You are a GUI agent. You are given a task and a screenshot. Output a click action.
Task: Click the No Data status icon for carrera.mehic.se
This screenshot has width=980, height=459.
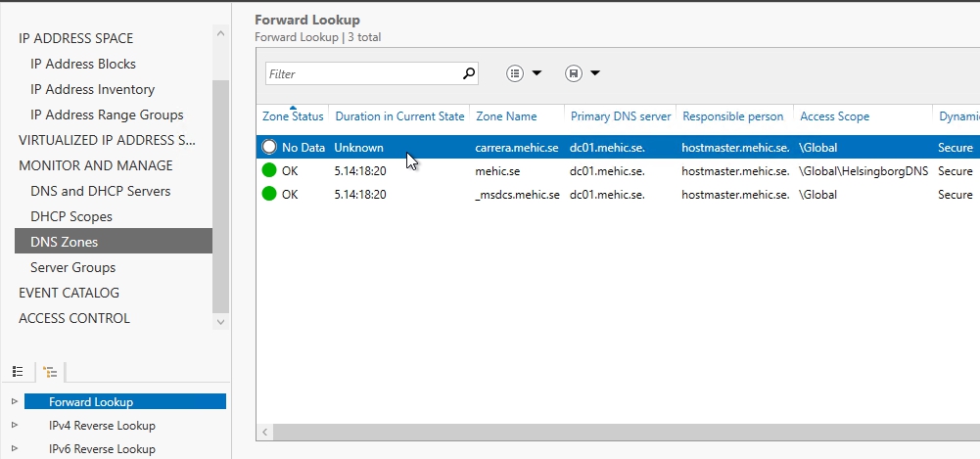(x=270, y=148)
